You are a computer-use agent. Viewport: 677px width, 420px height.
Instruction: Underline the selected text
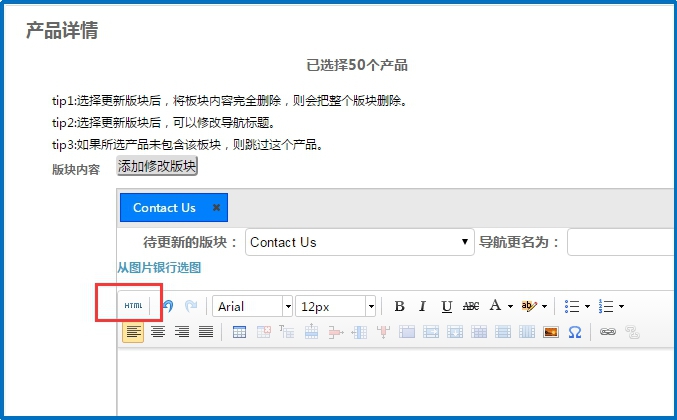click(446, 306)
